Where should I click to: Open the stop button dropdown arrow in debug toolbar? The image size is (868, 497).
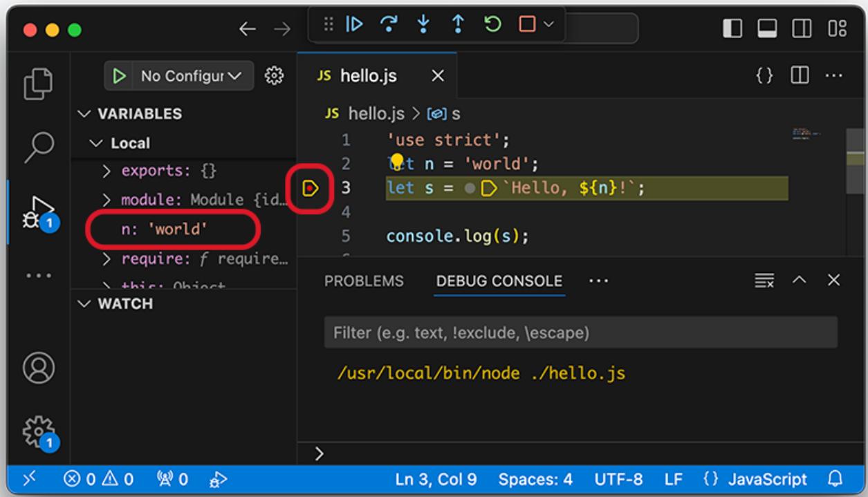(x=548, y=25)
